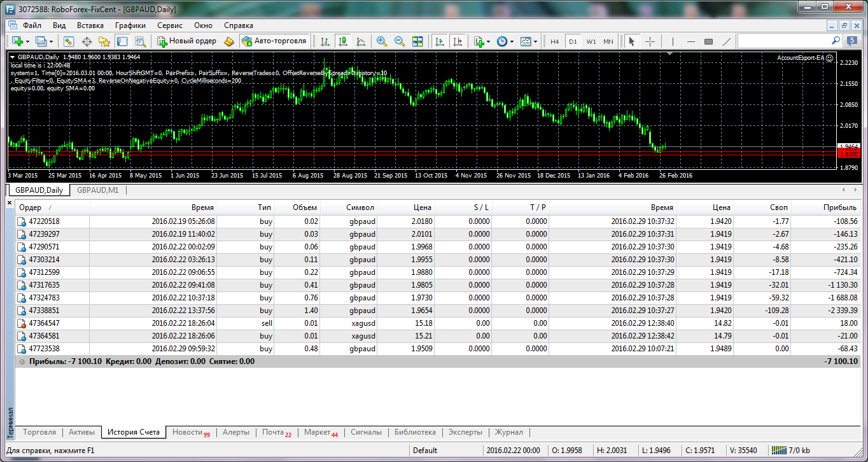Expand the new chart dropdown arrow
Screen dimensions: 868x462
tap(27, 41)
